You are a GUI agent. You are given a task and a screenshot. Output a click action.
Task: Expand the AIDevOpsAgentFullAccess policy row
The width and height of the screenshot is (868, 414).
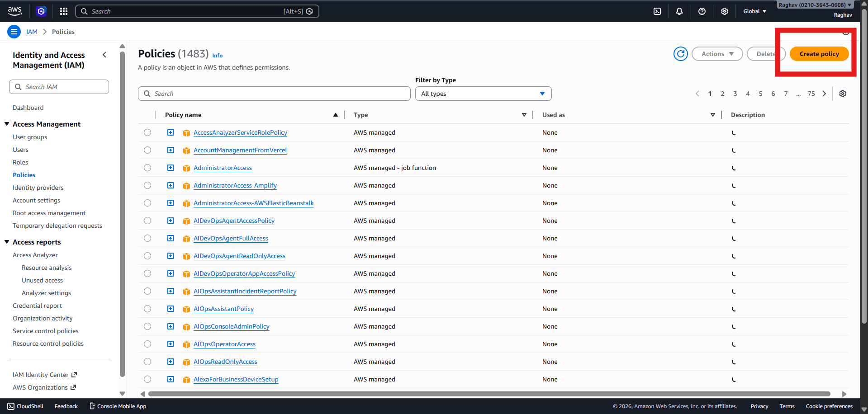[171, 238]
